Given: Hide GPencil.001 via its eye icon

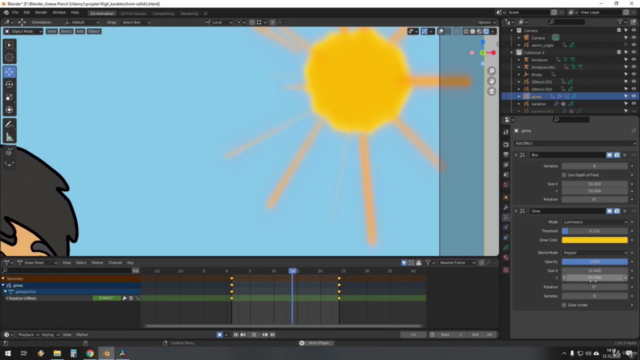Looking at the screenshot, I should point(633,82).
